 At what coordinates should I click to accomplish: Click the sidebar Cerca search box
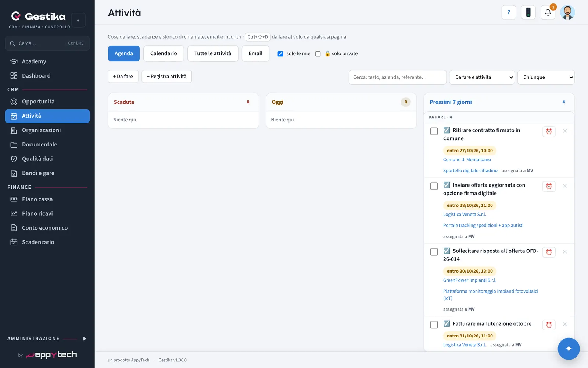point(47,43)
